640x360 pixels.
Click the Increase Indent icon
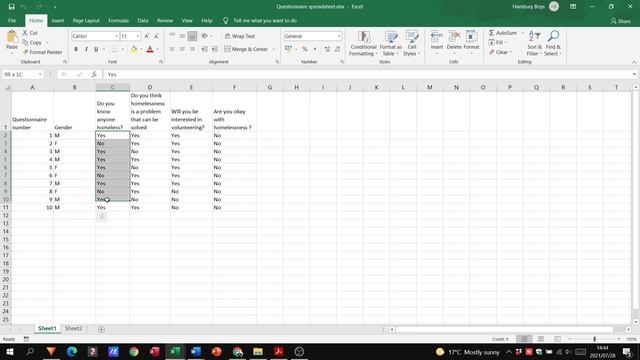215,49
